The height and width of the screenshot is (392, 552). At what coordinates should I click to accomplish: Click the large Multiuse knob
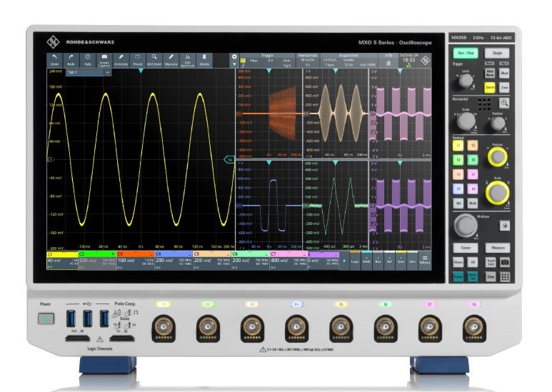(x=465, y=225)
